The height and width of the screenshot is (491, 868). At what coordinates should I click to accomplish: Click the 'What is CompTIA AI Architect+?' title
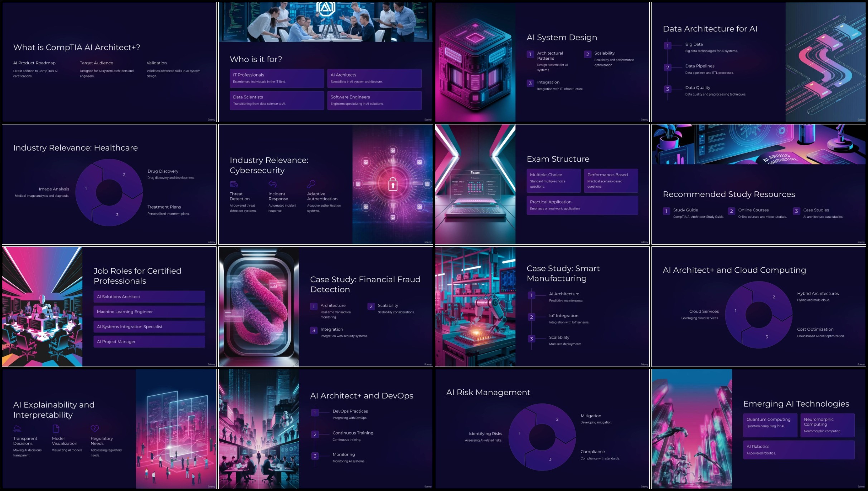coord(77,48)
